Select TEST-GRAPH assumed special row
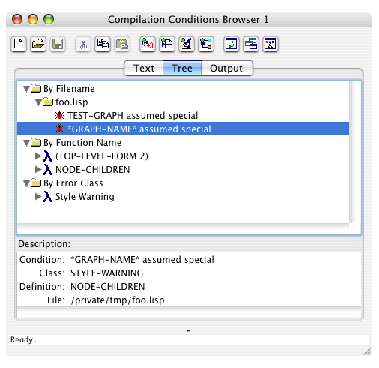This screenshot has height=368, width=379. [x=183, y=116]
